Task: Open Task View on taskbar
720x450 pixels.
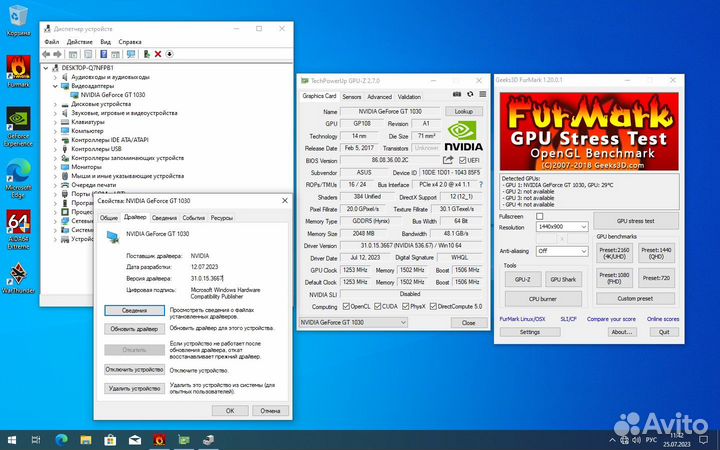Action: [36, 440]
